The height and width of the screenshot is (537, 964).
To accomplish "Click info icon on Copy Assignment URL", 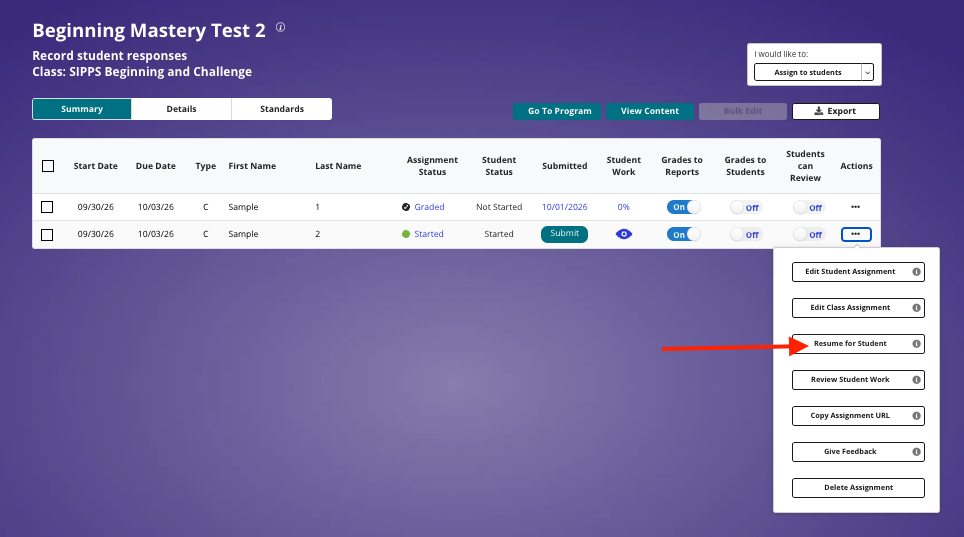I will 916,416.
